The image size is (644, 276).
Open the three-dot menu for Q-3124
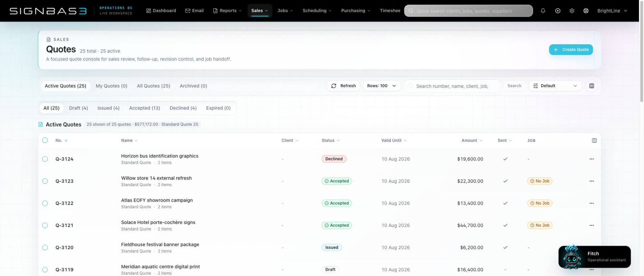592,159
